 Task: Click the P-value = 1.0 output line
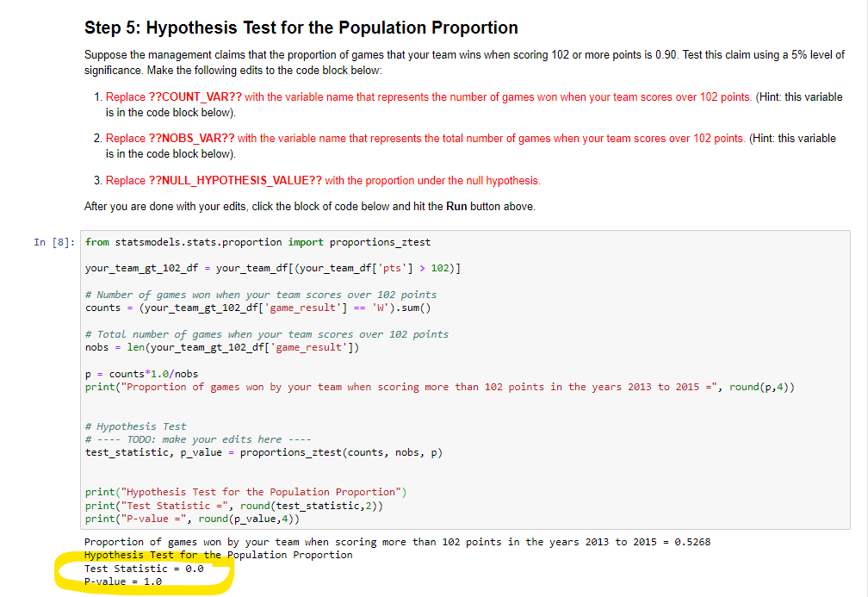coord(124,581)
